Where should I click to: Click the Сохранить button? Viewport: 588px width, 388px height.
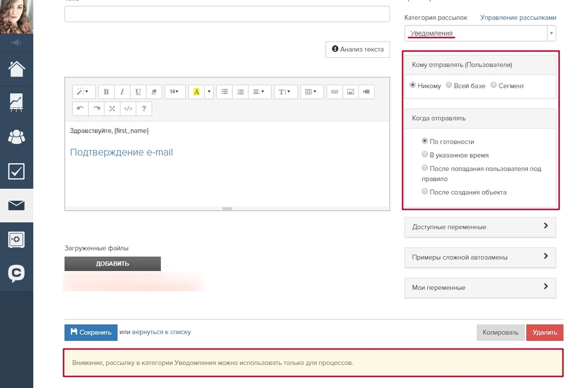[x=91, y=332]
